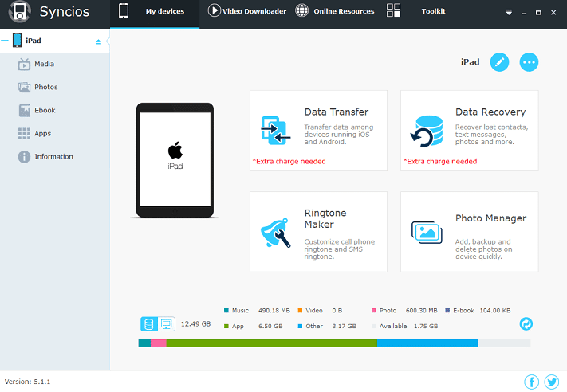This screenshot has width=567, height=392.
Task: Click the Data Transfer icon
Action: coord(276,131)
